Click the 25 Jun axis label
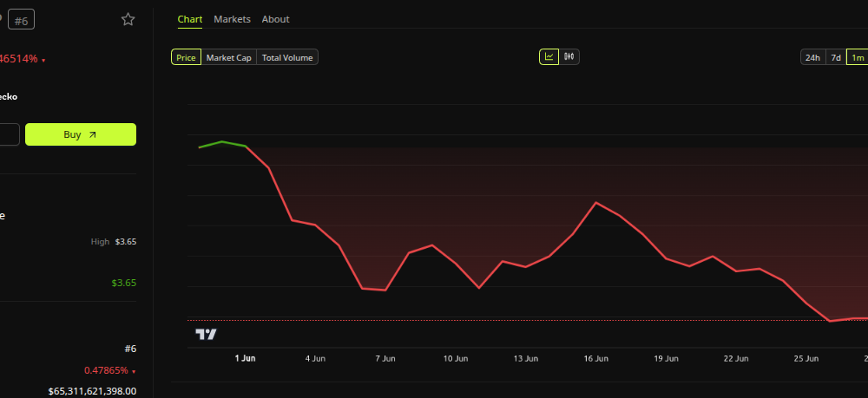 806,358
